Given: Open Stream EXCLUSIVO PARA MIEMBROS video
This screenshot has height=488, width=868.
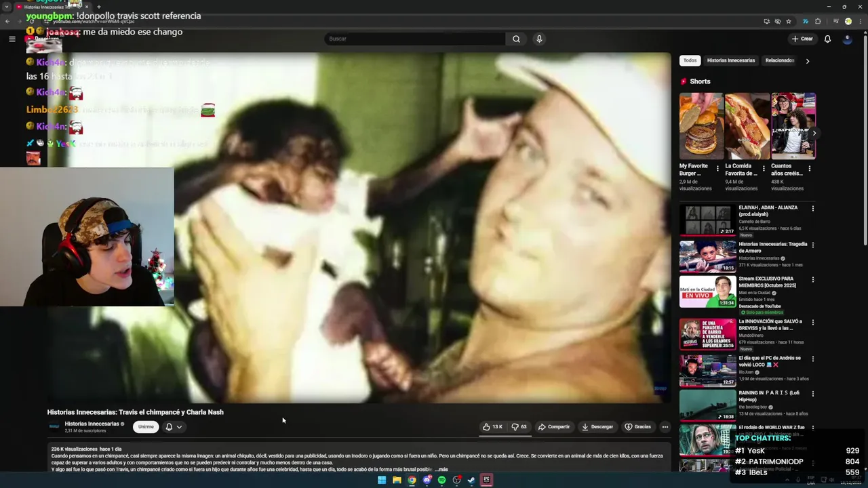Looking at the screenshot, I should (x=707, y=291).
